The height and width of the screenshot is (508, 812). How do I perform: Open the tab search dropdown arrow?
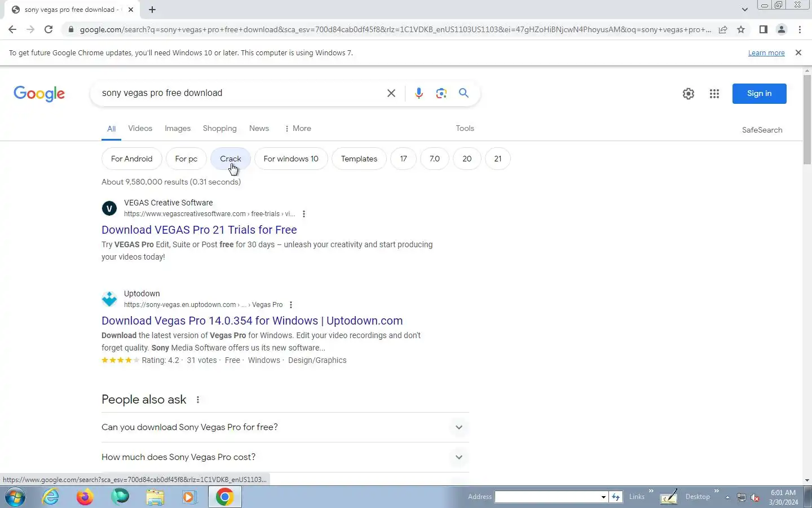744,10
